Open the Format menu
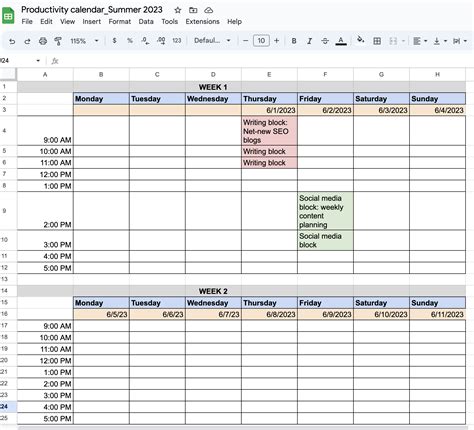Screen dimensions: 474x430 click(120, 22)
